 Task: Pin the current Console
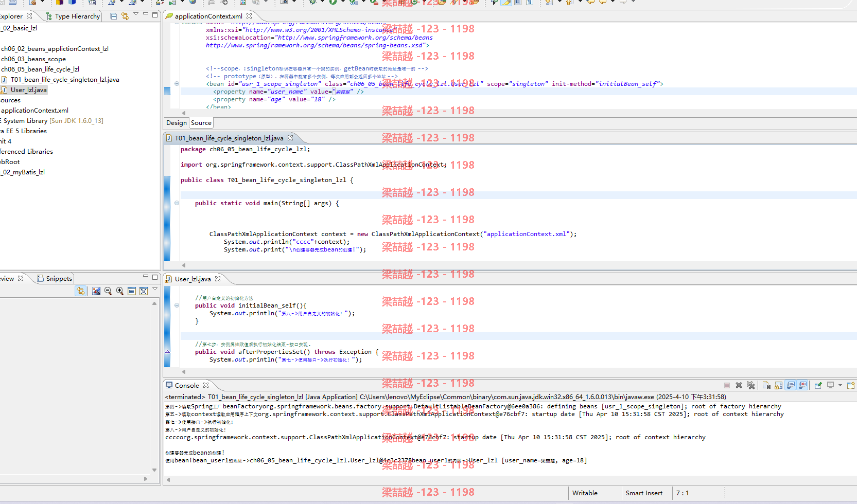818,385
